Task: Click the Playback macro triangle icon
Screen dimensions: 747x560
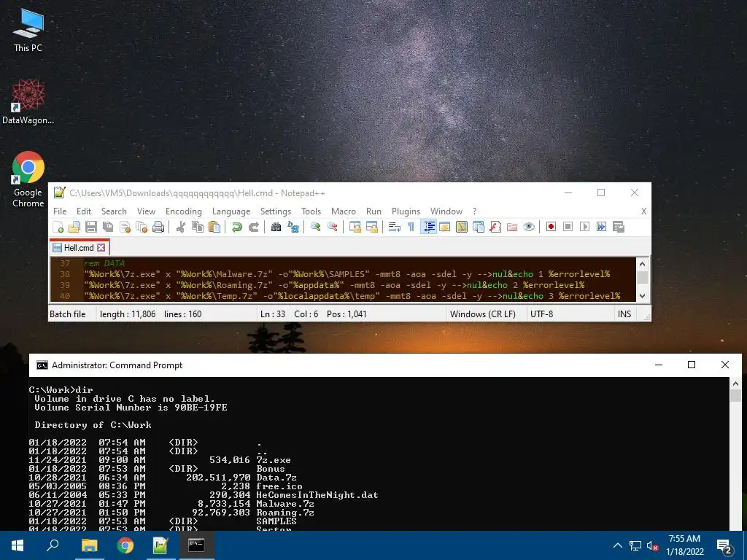Action: (x=584, y=227)
